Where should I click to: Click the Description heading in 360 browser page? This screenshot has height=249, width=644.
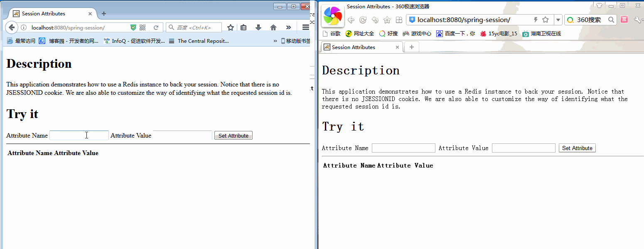361,71
